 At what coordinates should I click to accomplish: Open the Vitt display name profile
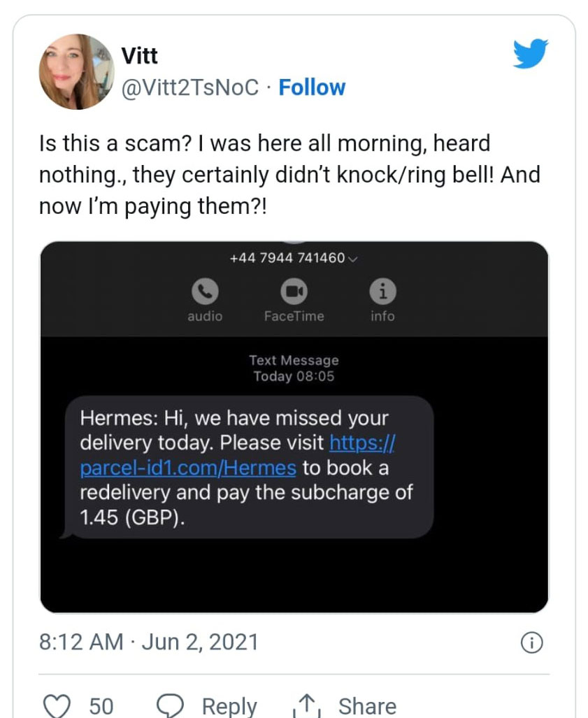(x=140, y=55)
